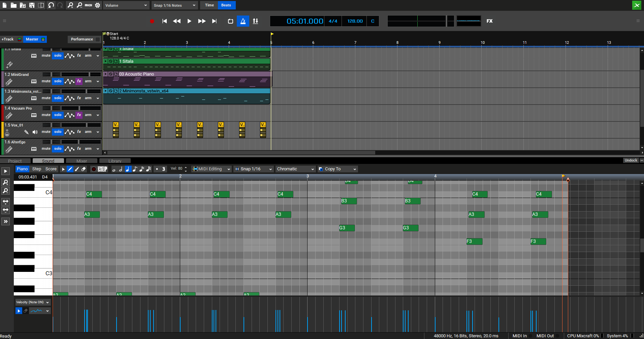Switch the timeline to Time mode
Viewport: 644px width, 339px height.
tap(210, 5)
